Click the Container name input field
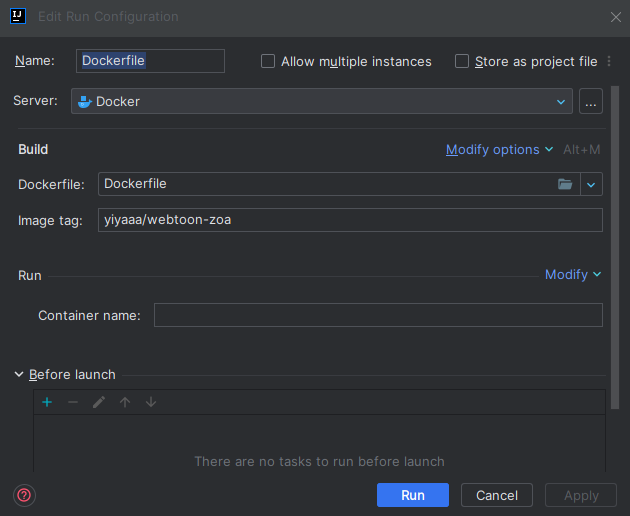This screenshot has width=630, height=516. coord(378,315)
